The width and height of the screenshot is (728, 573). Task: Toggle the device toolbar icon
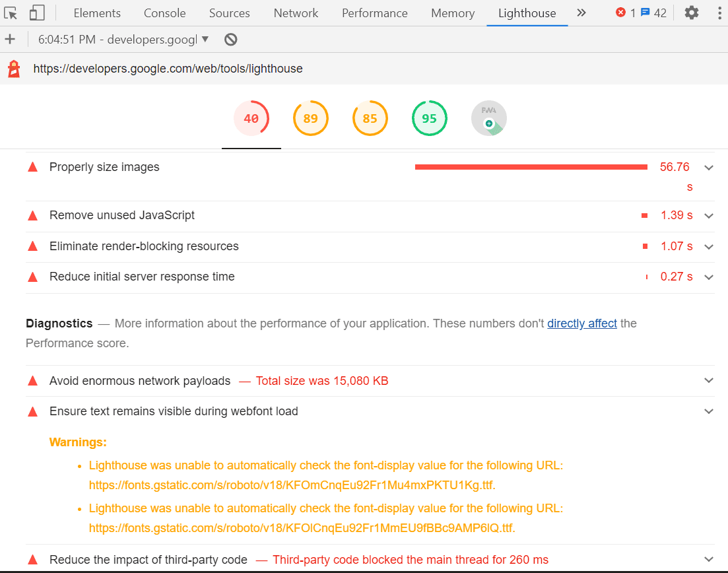coord(37,13)
